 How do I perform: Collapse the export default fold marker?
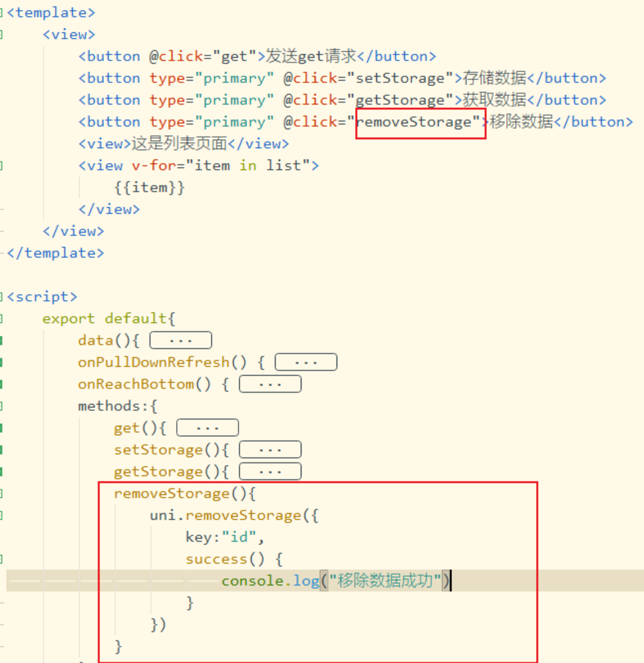point(1,319)
